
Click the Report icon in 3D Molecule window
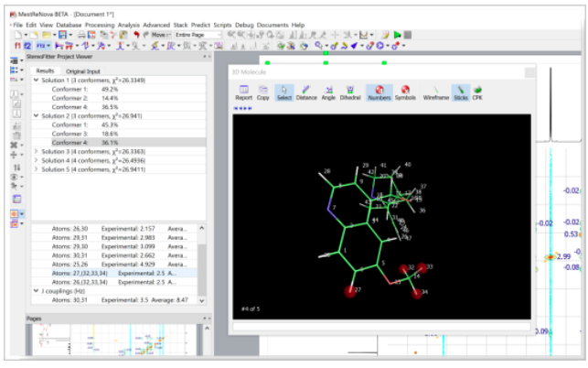(x=244, y=92)
